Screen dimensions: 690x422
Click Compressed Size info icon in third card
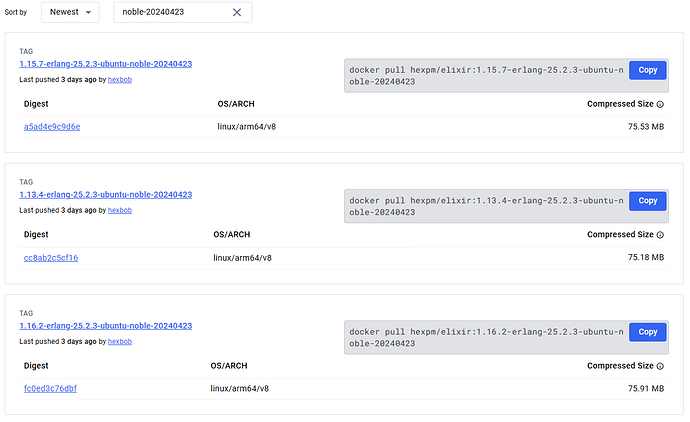[660, 365]
